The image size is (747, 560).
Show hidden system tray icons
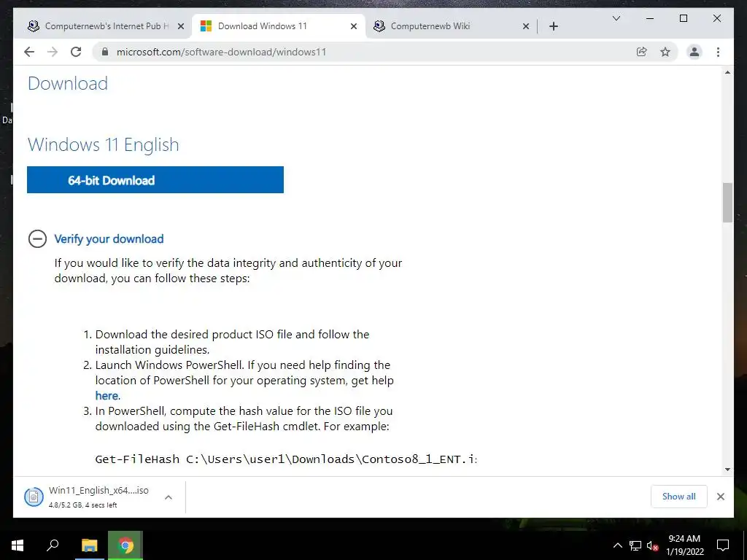click(617, 545)
